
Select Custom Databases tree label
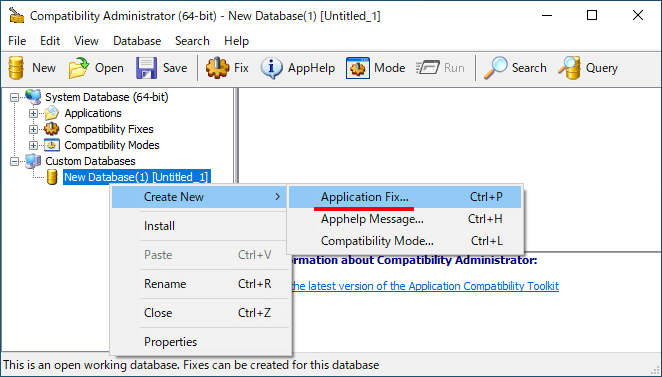pyautogui.click(x=90, y=161)
